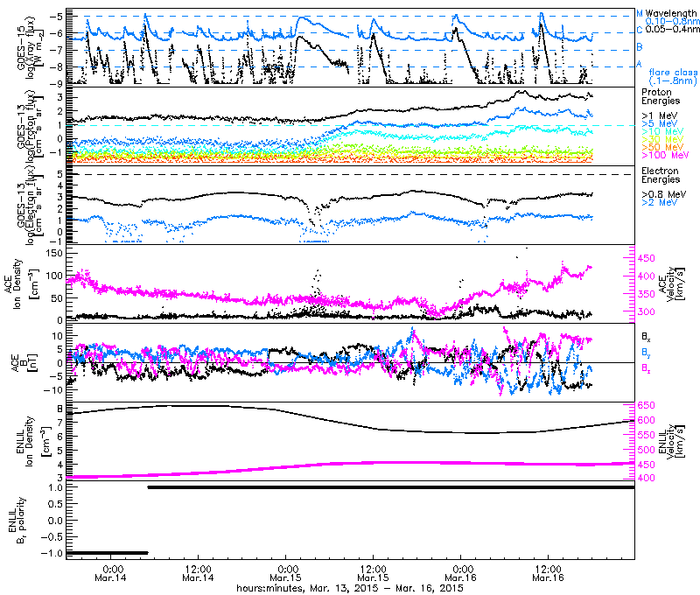Click the -5 tick on X-ray flux axis
Image resolution: width=700 pixels, height=595 pixels.
point(57,16)
